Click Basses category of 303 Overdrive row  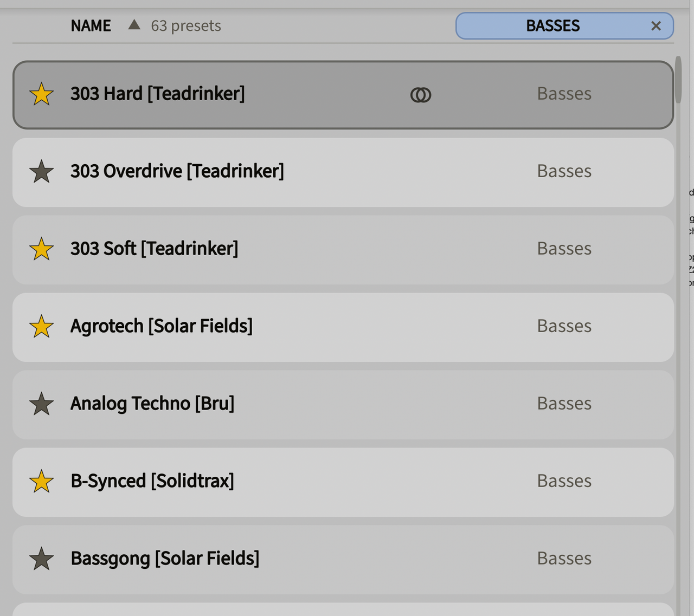[564, 171]
